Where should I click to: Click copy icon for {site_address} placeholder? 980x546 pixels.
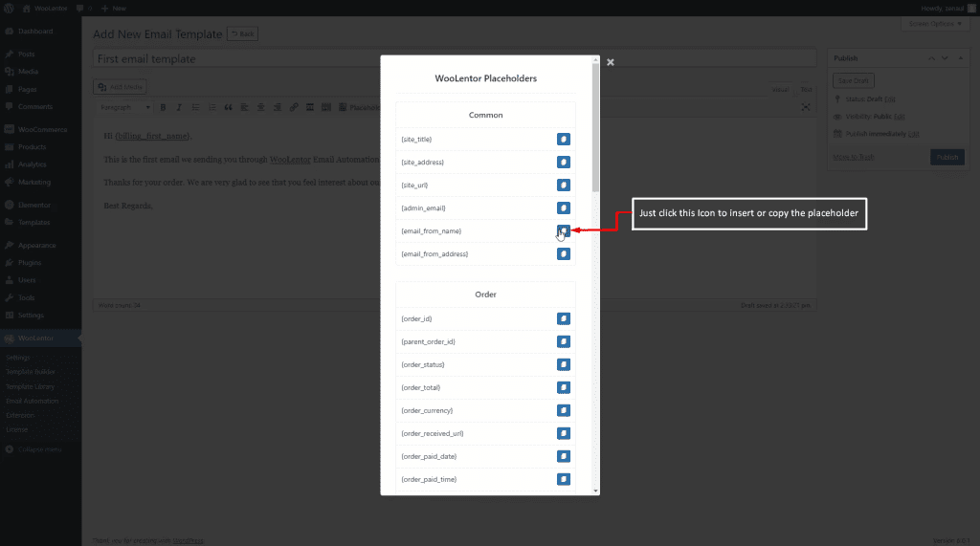[x=564, y=162]
